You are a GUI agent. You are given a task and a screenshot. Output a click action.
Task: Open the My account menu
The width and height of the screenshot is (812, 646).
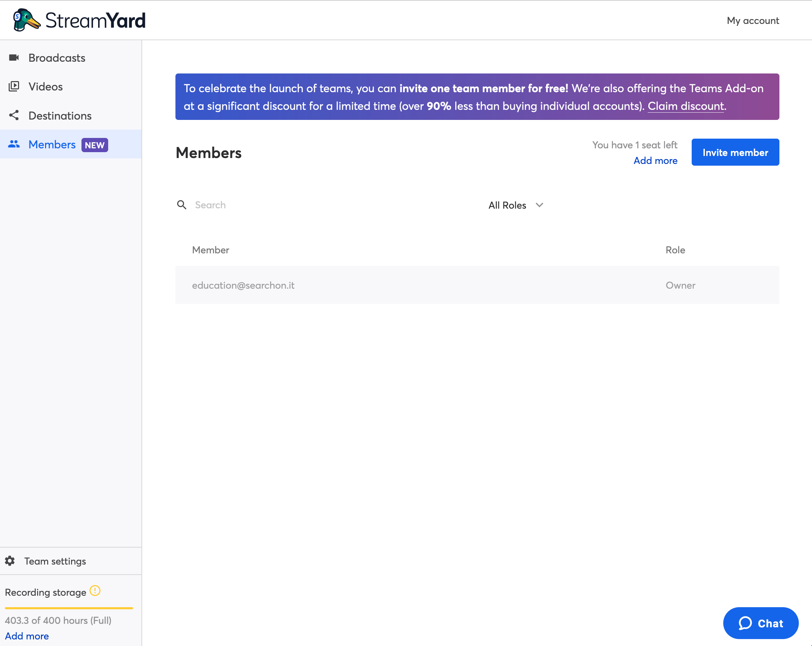[752, 20]
